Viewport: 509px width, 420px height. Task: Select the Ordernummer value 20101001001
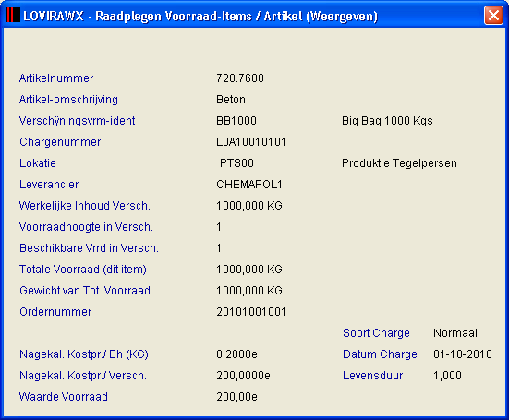[x=251, y=312]
